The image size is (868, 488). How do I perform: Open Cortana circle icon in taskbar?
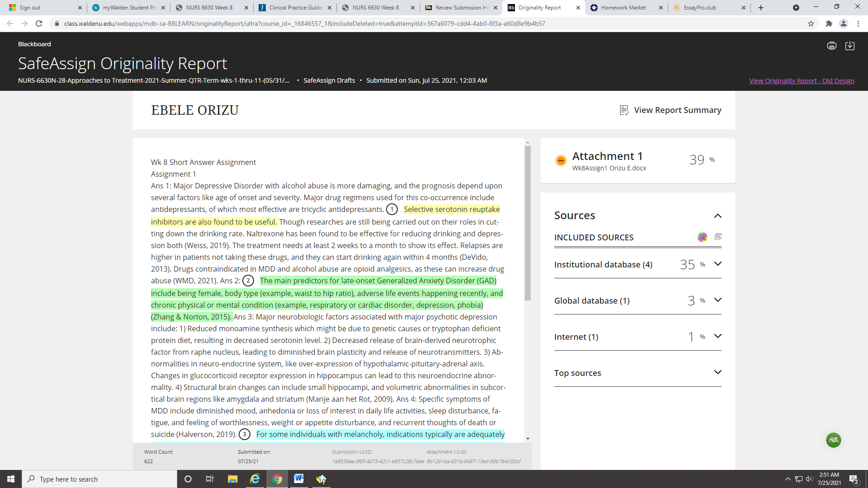click(x=188, y=479)
